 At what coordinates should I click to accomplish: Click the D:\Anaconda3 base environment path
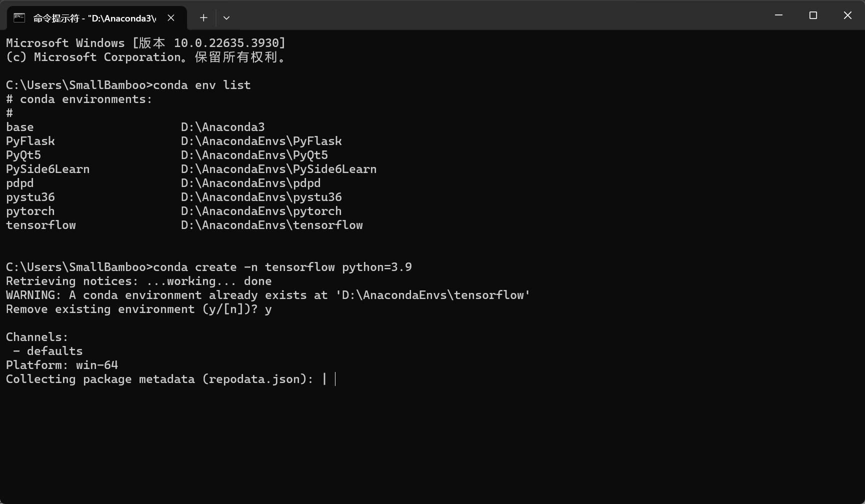coord(222,127)
